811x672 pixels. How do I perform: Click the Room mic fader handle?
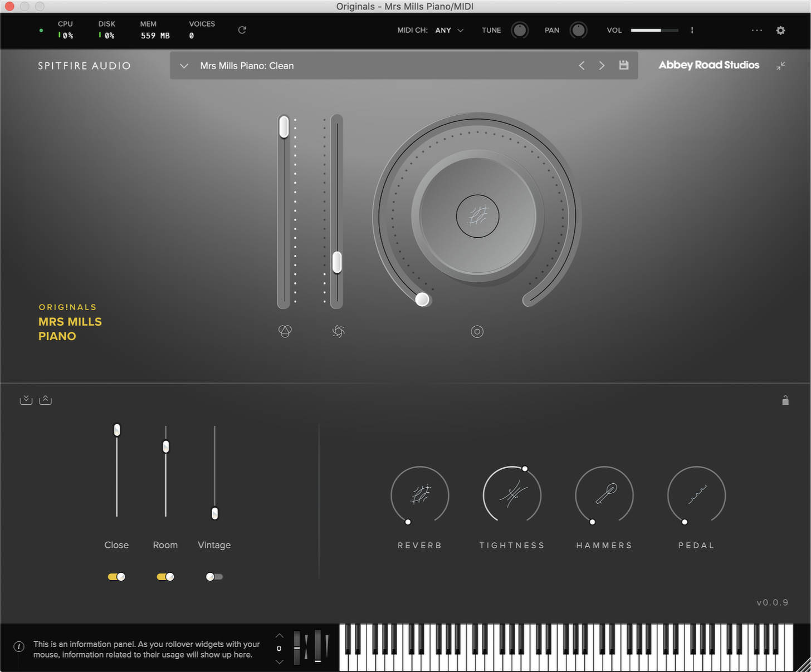coord(165,447)
